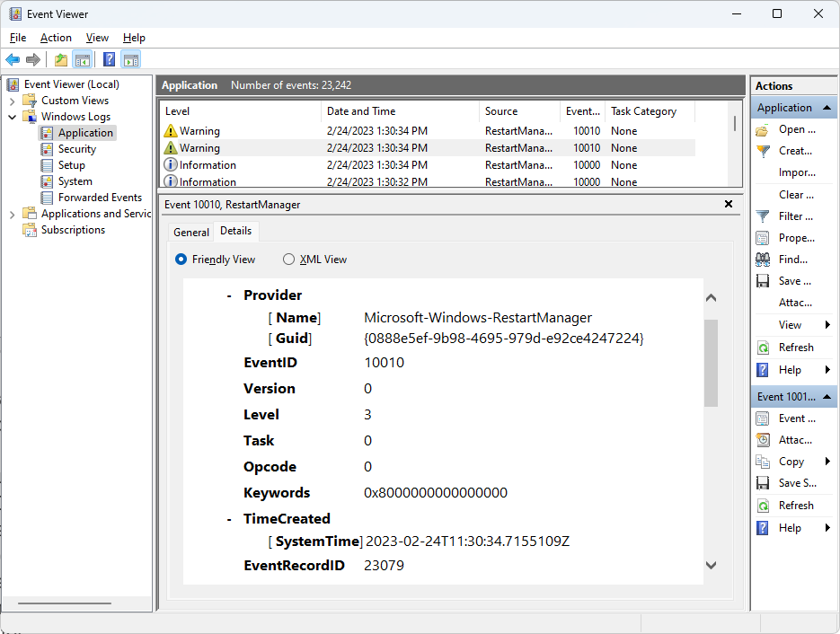Click the Find binoculars icon

tap(763, 260)
